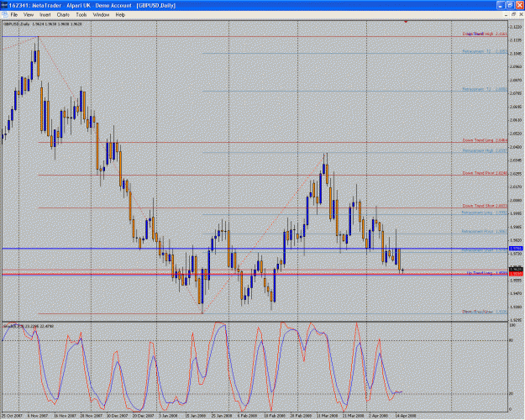525x420 pixels.
Task: Minimize the inner chart window
Action: (506, 15)
